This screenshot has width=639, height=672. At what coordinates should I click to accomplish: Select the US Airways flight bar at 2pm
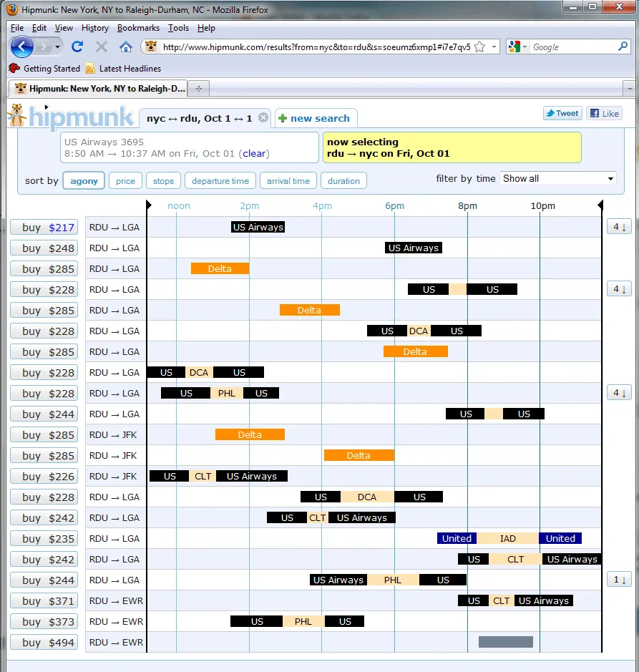[258, 227]
